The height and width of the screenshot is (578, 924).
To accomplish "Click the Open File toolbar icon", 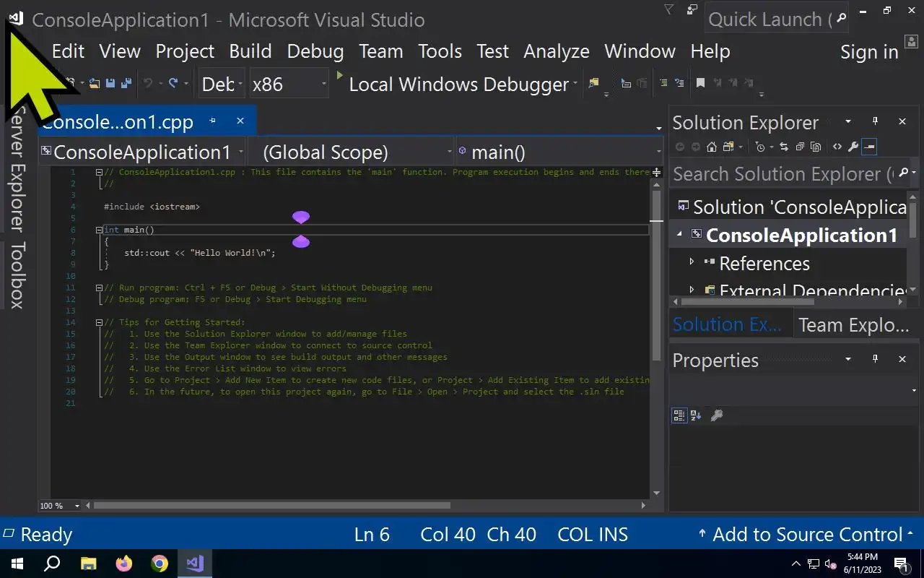I will click(x=95, y=84).
